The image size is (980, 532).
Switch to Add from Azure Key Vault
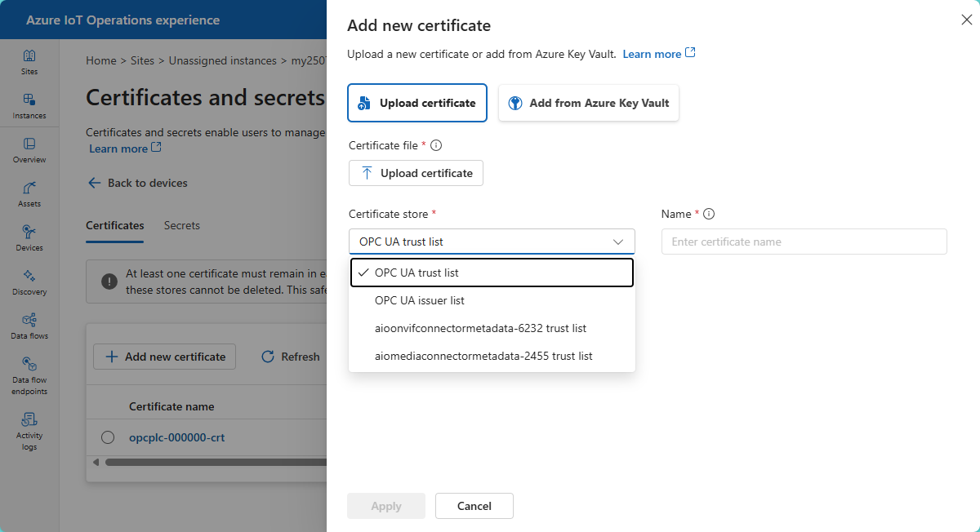(589, 103)
